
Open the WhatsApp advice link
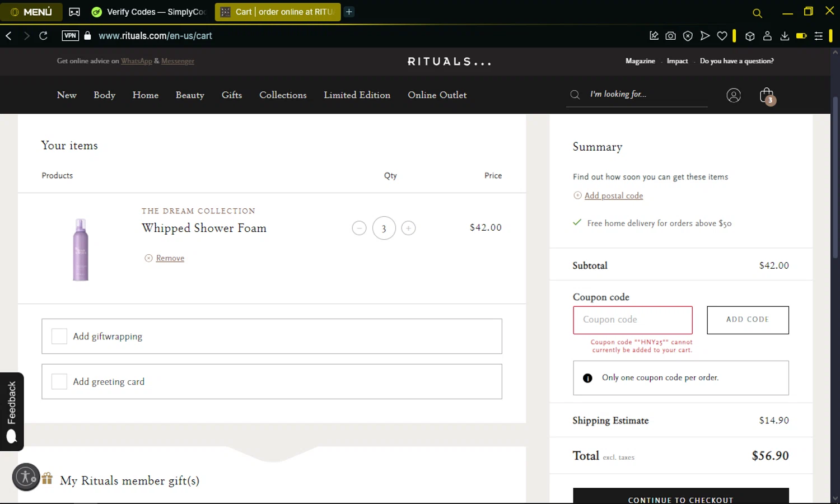(137, 61)
